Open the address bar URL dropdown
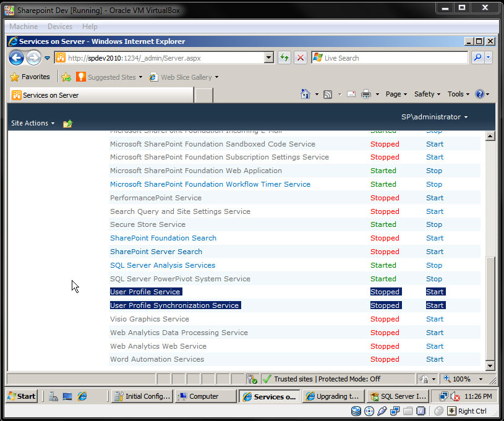 pos(269,58)
